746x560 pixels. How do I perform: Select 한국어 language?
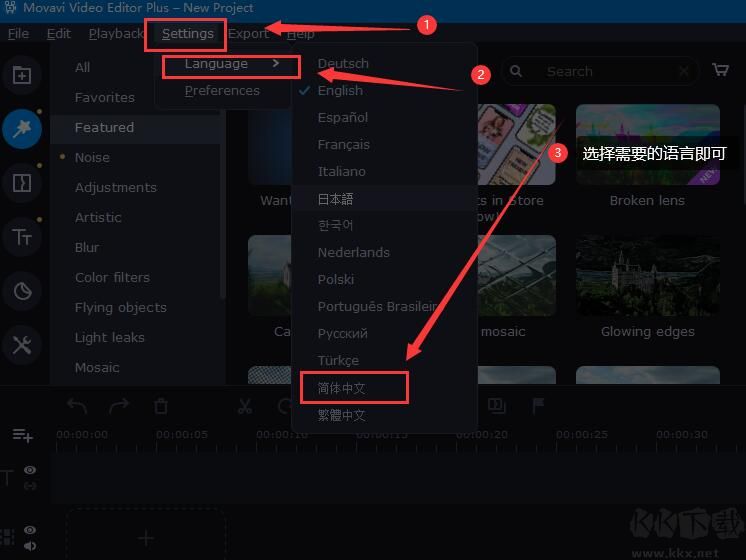tap(335, 225)
